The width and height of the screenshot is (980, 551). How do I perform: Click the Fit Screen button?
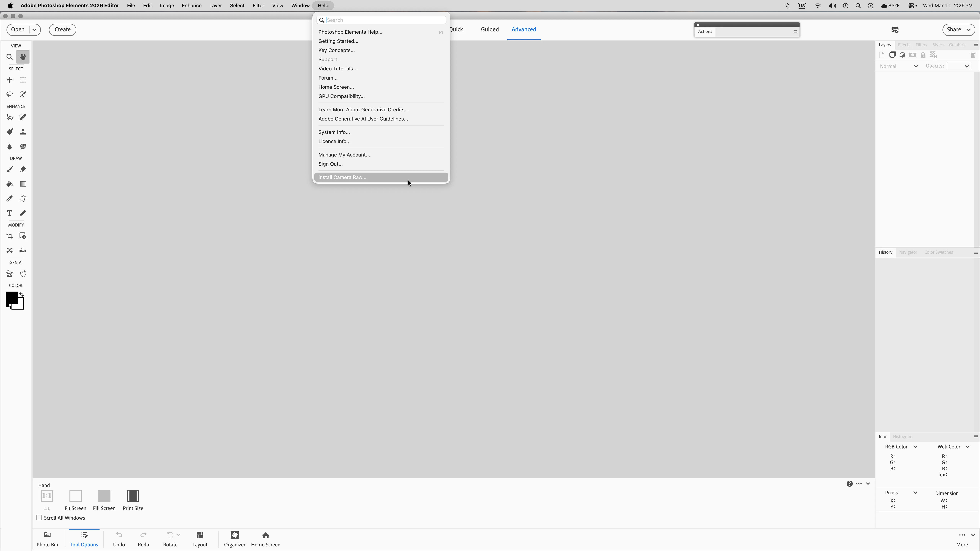(75, 496)
